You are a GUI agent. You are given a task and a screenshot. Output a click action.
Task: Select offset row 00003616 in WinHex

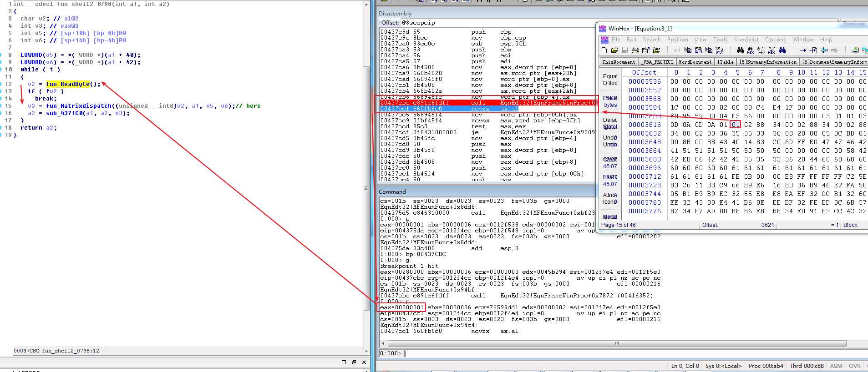point(645,125)
